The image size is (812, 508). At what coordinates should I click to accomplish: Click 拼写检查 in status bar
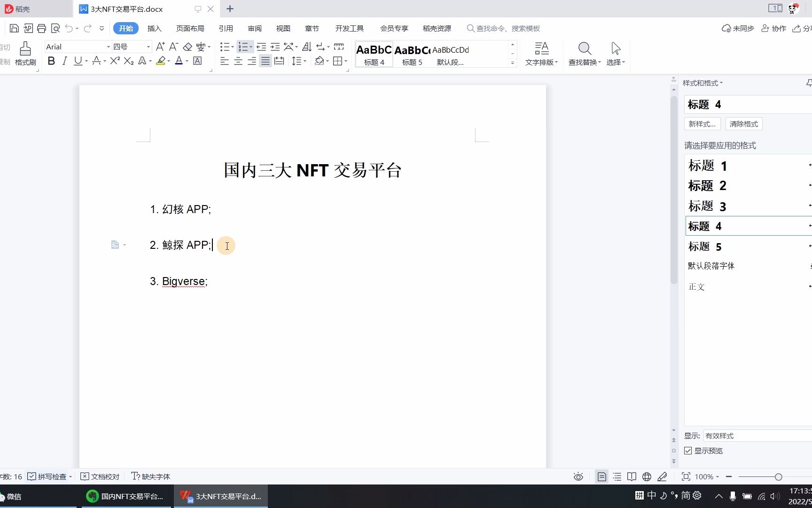pyautogui.click(x=50, y=476)
